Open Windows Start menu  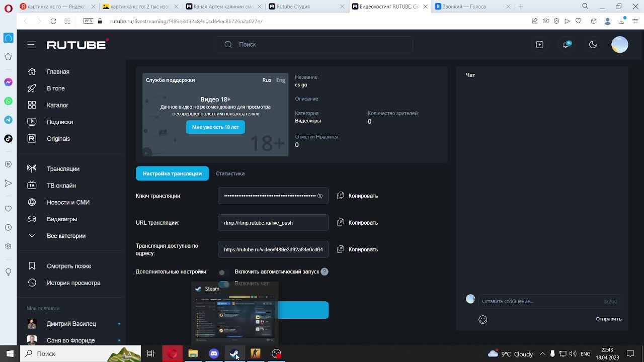coord(10,353)
